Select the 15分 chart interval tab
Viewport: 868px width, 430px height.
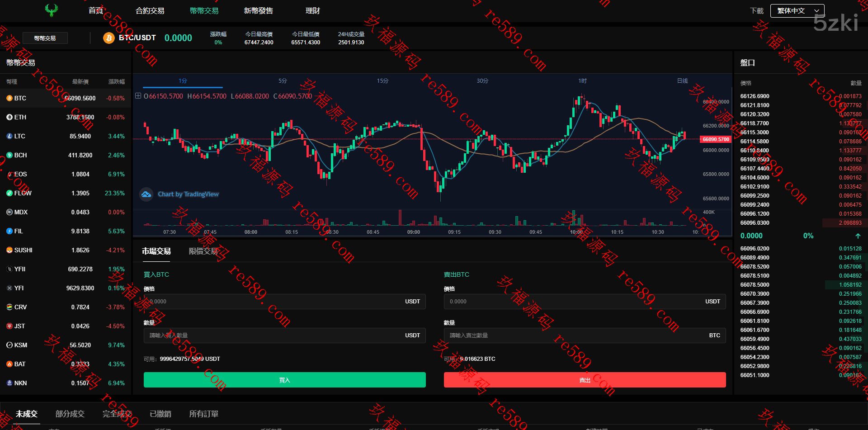382,81
